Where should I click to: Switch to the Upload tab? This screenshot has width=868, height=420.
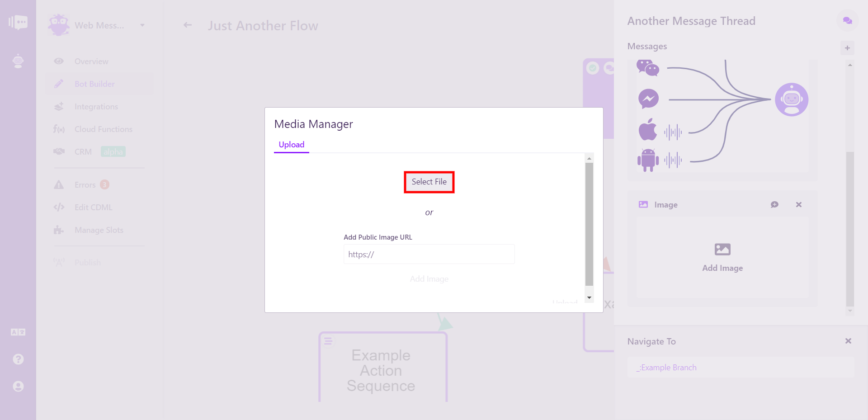(x=292, y=145)
